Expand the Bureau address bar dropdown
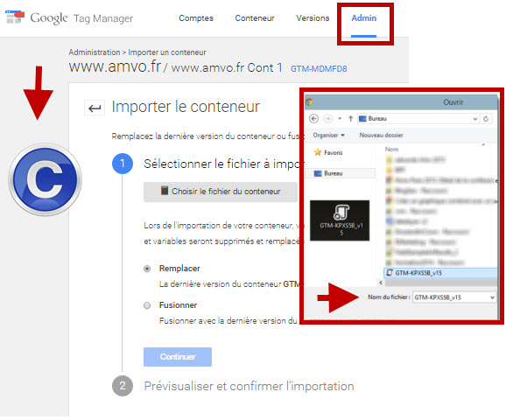 coord(475,119)
